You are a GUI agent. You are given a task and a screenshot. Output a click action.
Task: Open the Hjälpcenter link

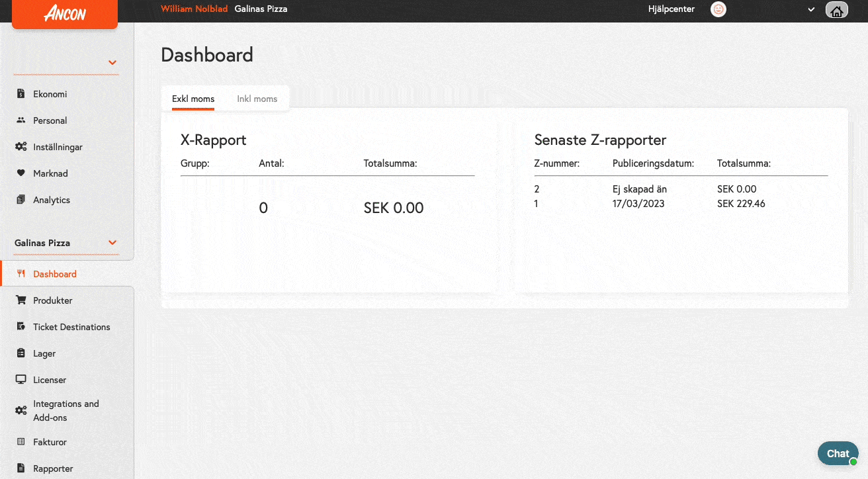[672, 9]
